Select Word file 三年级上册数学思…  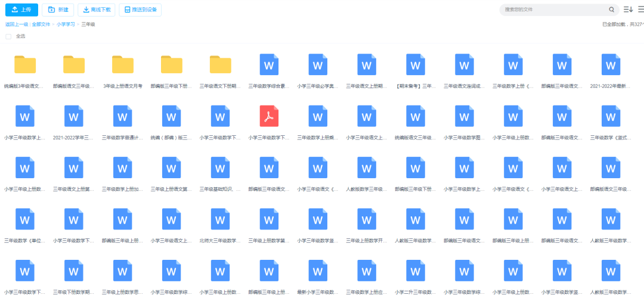(123, 270)
